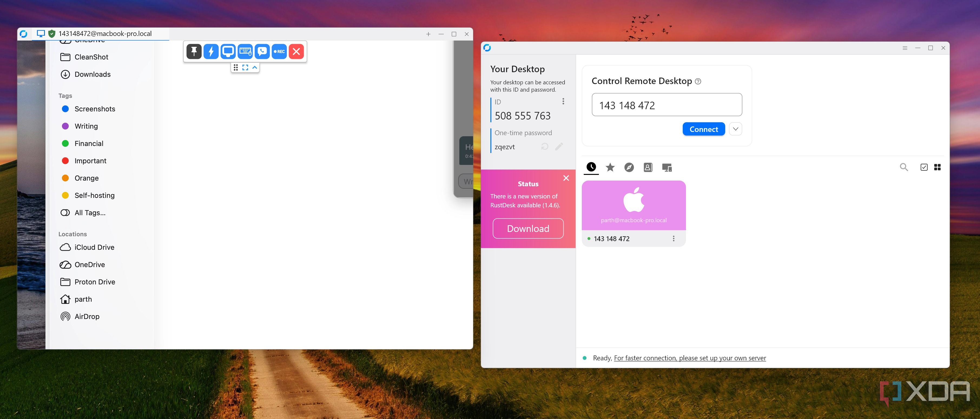
Task: Refresh the one-time password
Action: (x=545, y=147)
